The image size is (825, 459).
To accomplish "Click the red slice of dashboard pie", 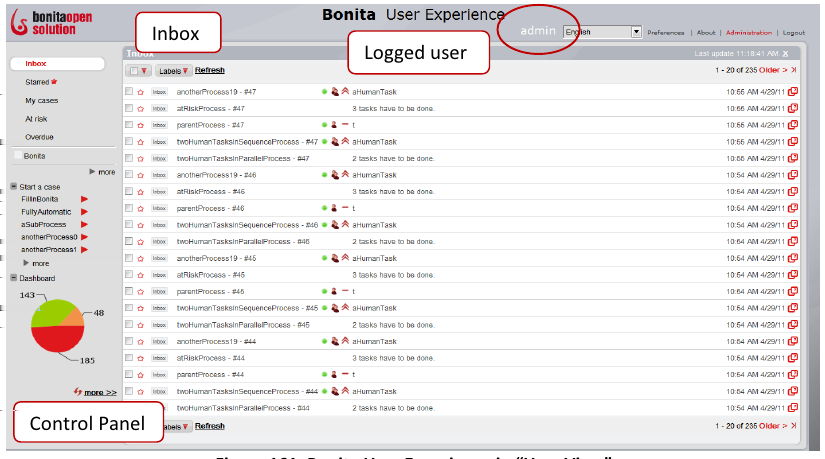I will [58, 340].
